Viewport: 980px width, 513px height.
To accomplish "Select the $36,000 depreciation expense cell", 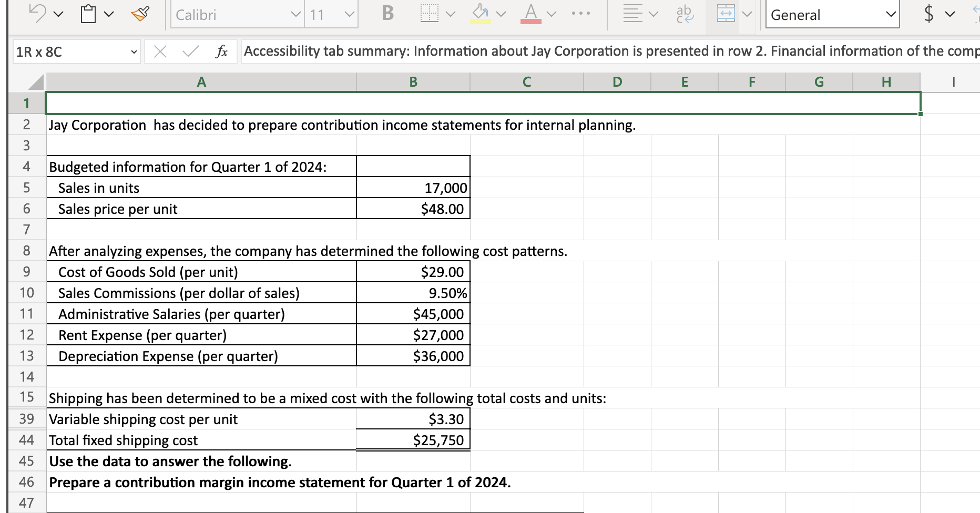I will pyautogui.click(x=413, y=356).
